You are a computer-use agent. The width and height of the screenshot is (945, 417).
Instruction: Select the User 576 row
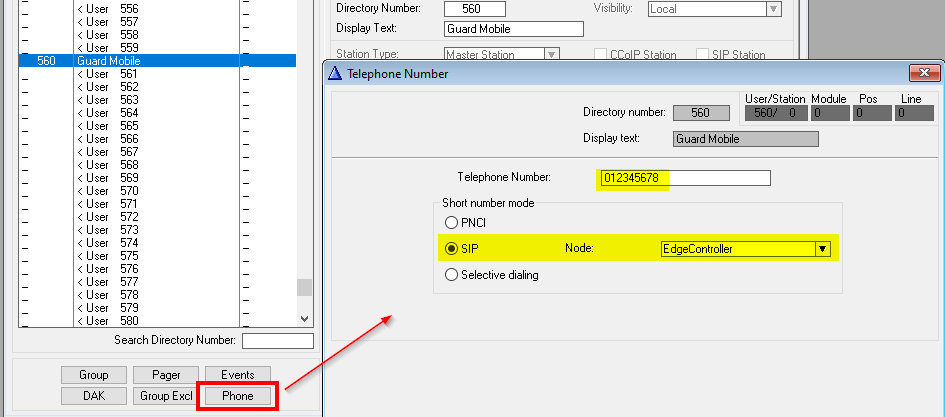[157, 269]
